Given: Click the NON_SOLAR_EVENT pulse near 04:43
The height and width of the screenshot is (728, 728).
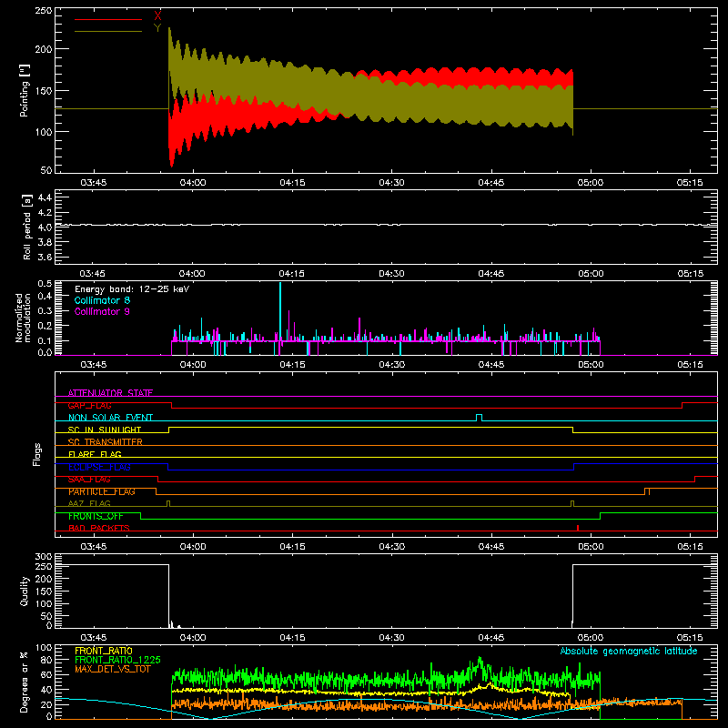Looking at the screenshot, I should pyautogui.click(x=480, y=418).
